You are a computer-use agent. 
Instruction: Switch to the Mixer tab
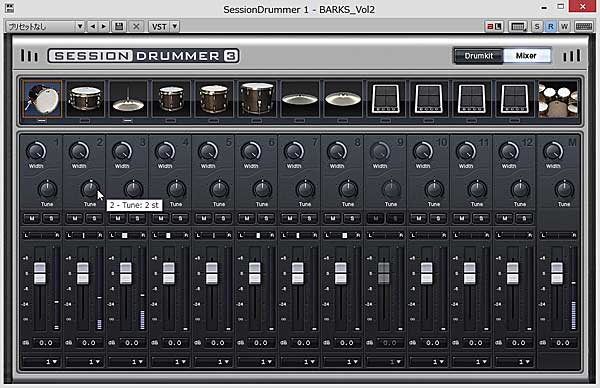(527, 56)
